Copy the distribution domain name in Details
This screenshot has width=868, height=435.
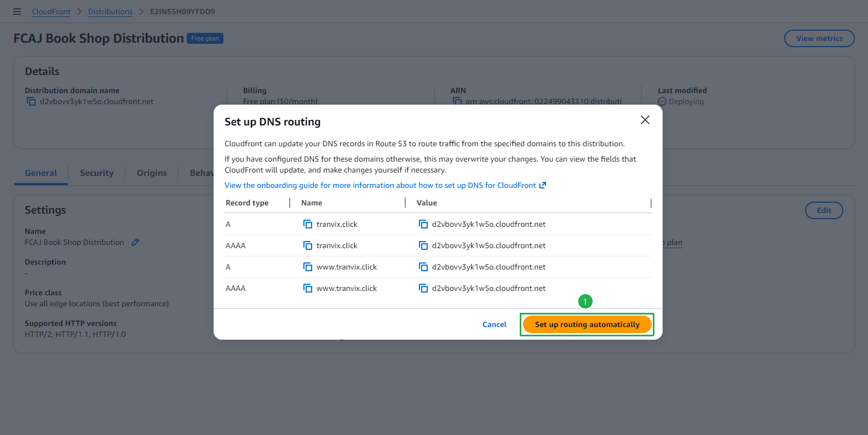pyautogui.click(x=31, y=102)
